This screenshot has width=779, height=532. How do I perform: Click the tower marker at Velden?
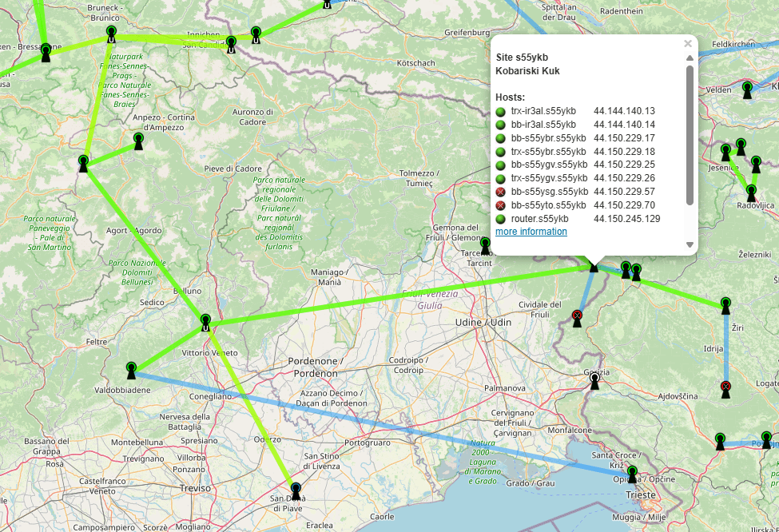[x=747, y=89]
